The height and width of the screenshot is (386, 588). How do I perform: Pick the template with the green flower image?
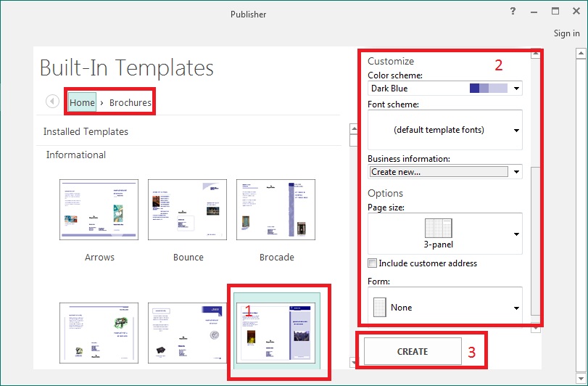click(99, 333)
